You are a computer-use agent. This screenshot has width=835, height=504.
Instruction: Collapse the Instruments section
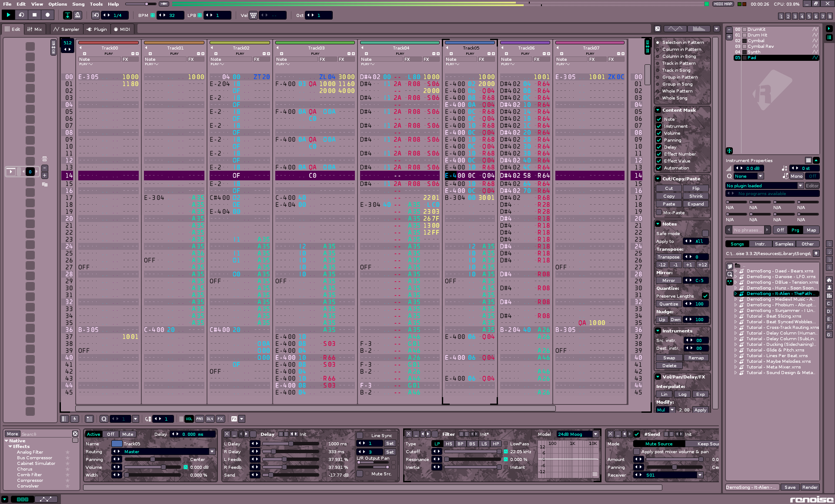tap(658, 331)
